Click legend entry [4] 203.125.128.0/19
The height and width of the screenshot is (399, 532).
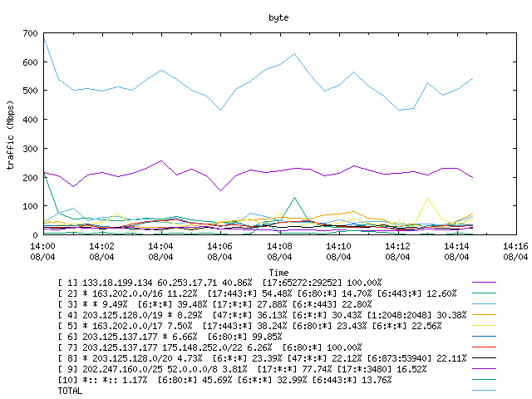point(263,315)
